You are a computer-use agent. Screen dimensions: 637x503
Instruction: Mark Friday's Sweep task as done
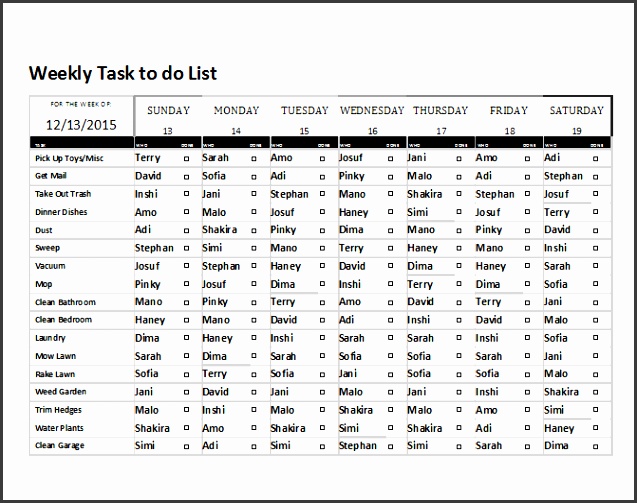click(527, 248)
